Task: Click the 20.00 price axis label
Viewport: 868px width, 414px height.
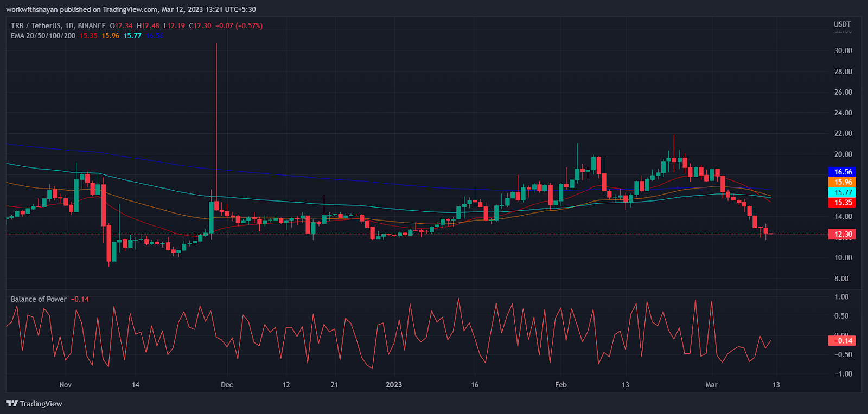Action: point(843,154)
